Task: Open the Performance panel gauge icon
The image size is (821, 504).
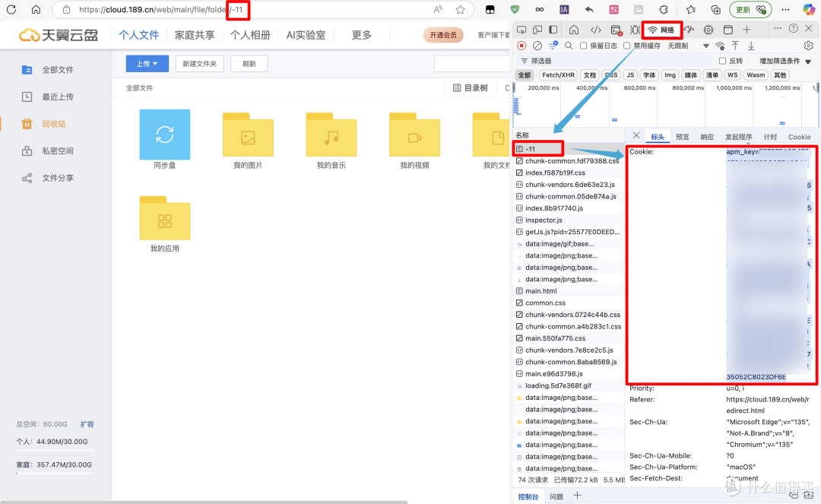Action: pyautogui.click(x=689, y=30)
